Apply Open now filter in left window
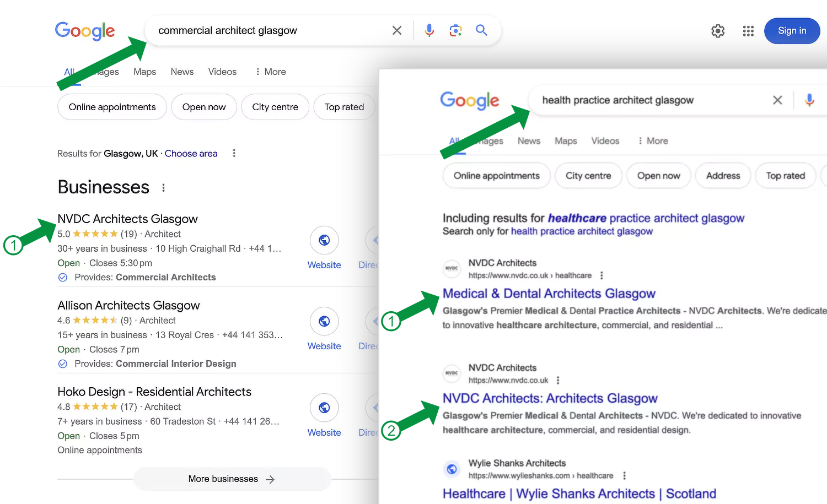827x504 pixels. 204,107
